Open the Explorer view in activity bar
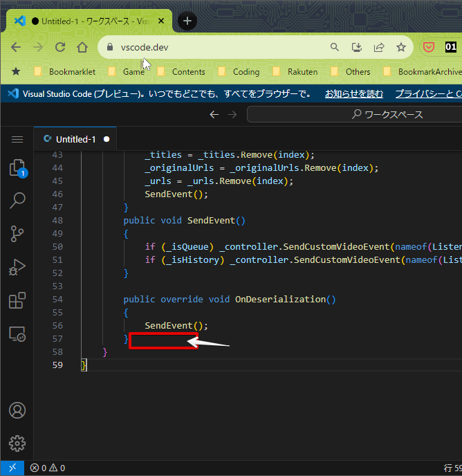Viewport: 462px width, 476px height. click(x=17, y=168)
